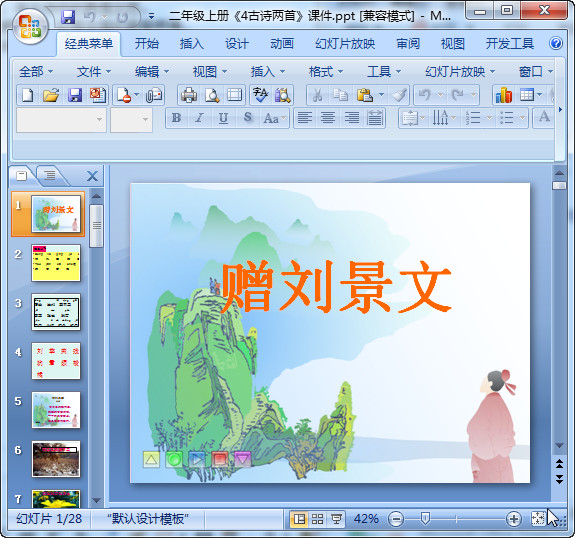Click the permission restricted document icon
Image resolution: width=575 pixels, height=538 pixels.
tap(124, 95)
